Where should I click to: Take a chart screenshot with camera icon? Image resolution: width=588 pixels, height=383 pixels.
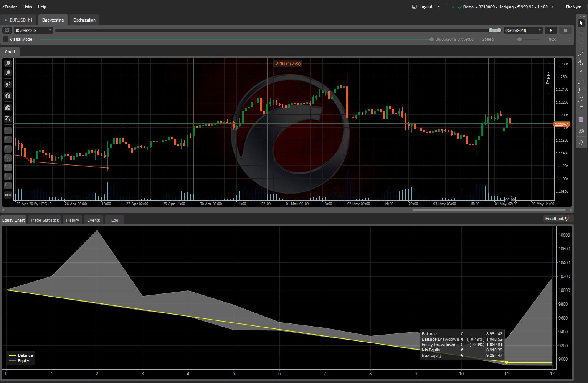click(x=581, y=131)
